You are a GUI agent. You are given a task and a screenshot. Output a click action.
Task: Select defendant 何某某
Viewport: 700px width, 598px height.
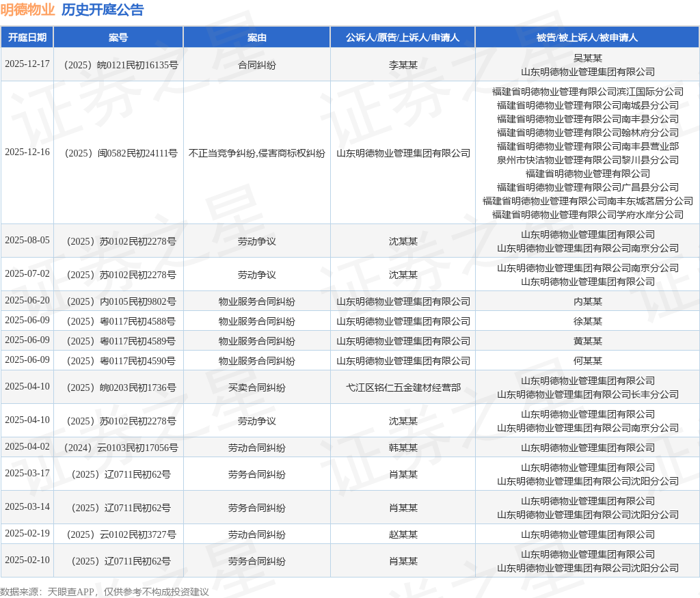pyautogui.click(x=587, y=361)
